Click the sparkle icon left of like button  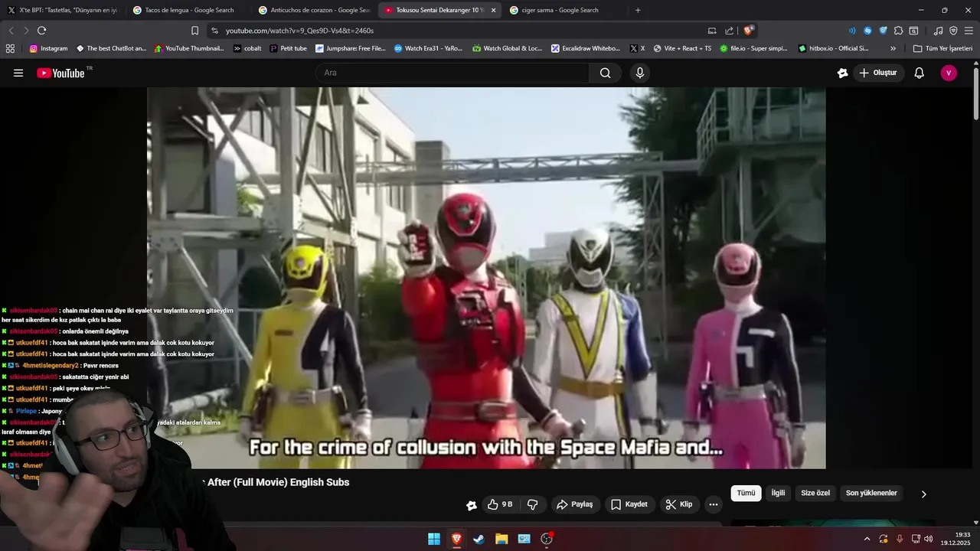(472, 505)
